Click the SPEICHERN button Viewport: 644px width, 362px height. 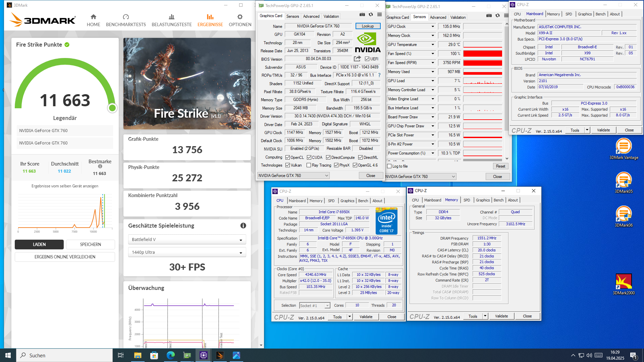click(x=90, y=245)
